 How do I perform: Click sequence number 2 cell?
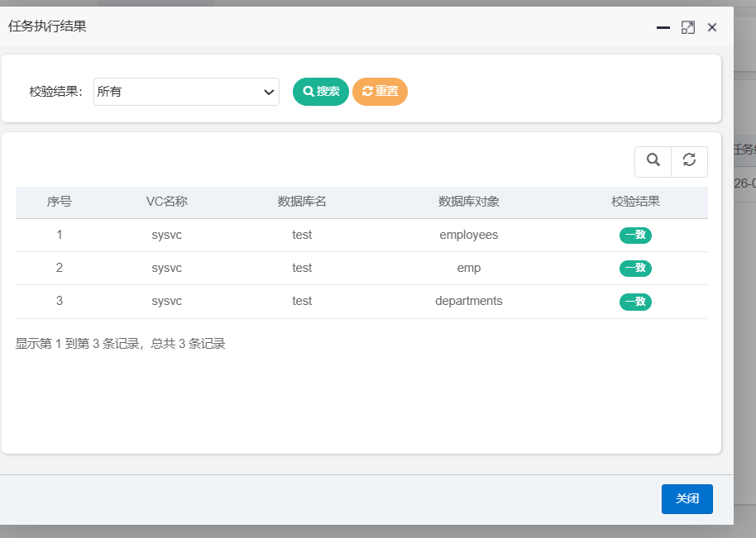pos(60,268)
